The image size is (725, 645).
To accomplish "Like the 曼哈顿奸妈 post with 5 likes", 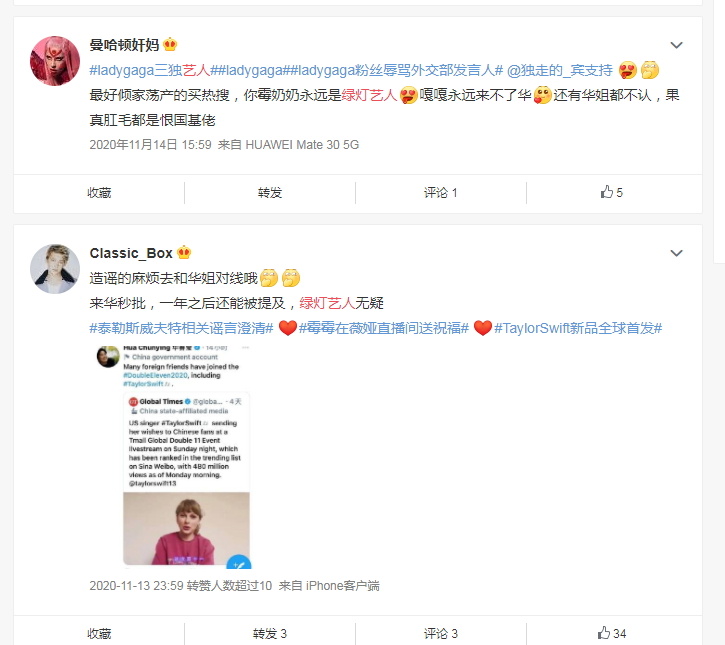I will pos(611,192).
